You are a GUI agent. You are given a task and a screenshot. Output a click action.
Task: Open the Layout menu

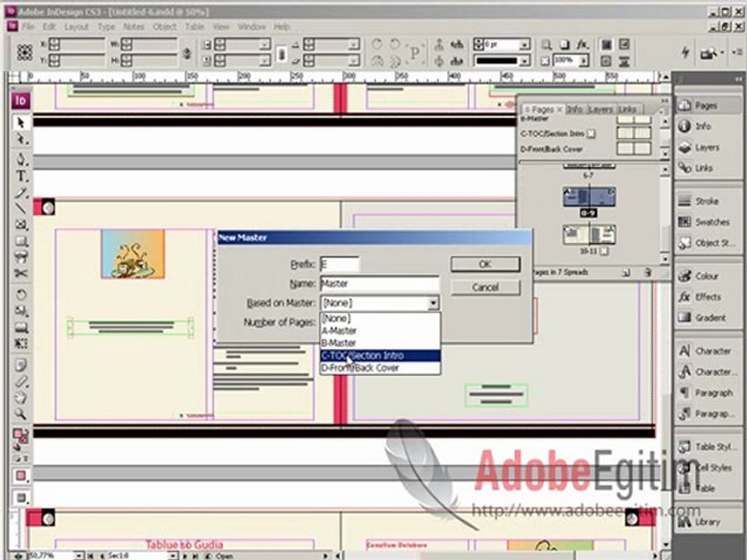pyautogui.click(x=77, y=26)
